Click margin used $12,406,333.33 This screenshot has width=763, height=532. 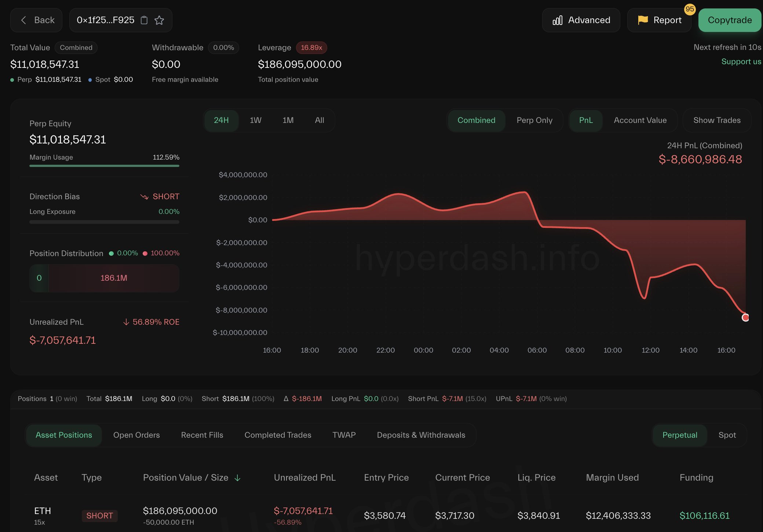click(618, 516)
